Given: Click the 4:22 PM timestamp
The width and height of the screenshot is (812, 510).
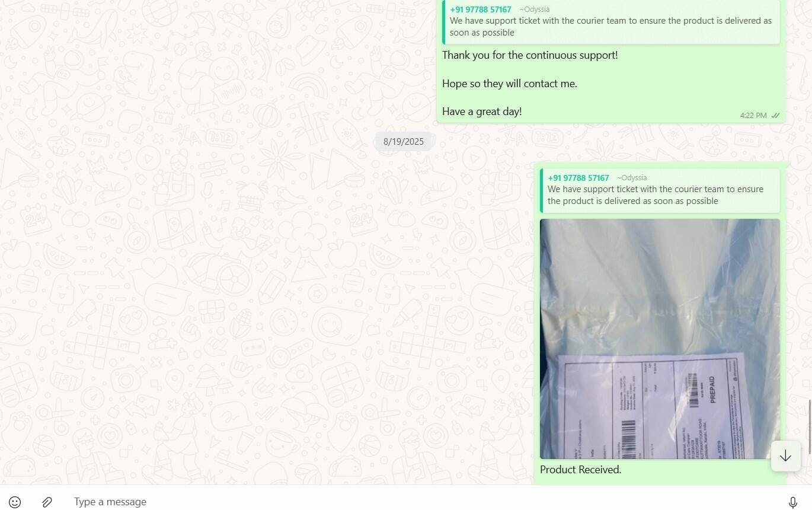Looking at the screenshot, I should click(753, 116).
